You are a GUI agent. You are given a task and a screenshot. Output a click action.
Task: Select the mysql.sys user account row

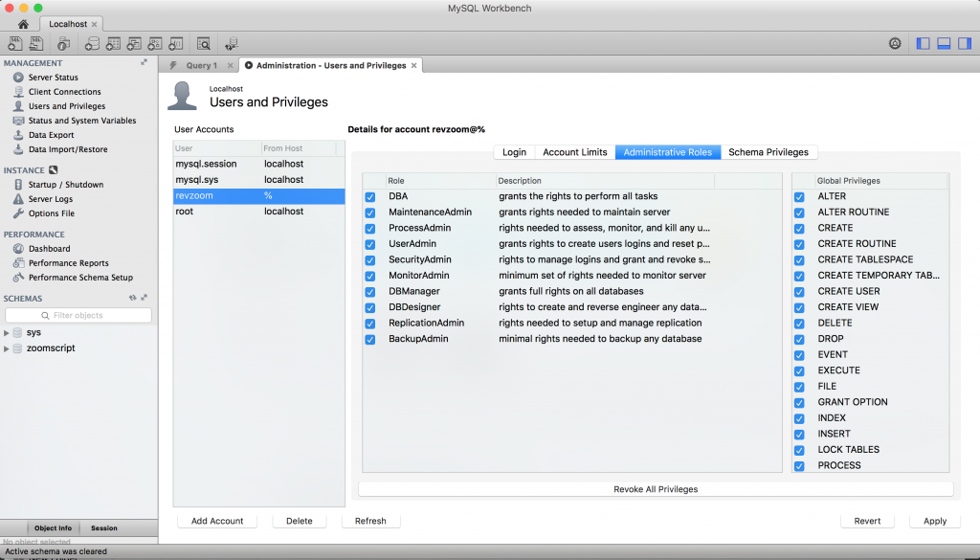click(258, 179)
